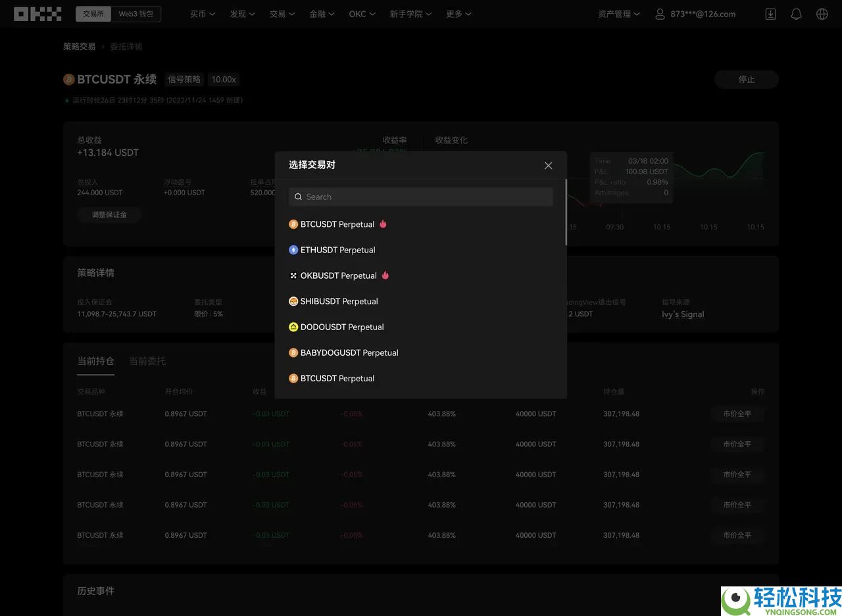Click the search magnifier icon in dialog
The height and width of the screenshot is (616, 842).
pyautogui.click(x=299, y=197)
